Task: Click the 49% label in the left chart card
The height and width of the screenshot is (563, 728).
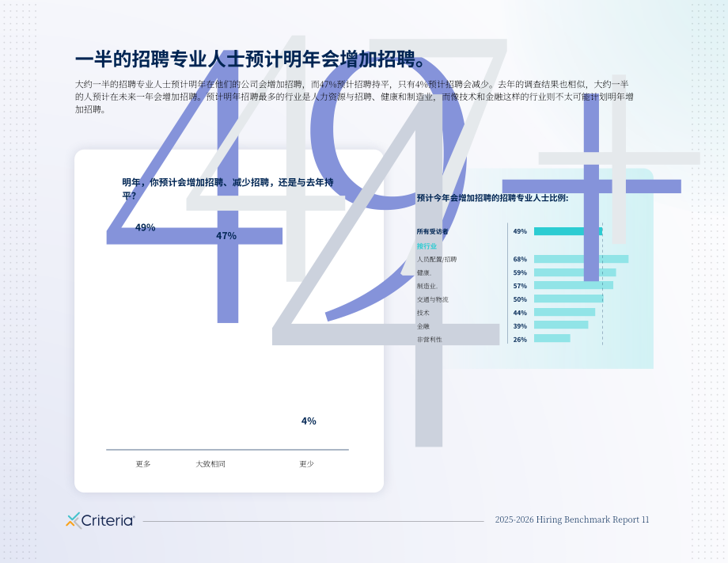Action: pos(146,227)
